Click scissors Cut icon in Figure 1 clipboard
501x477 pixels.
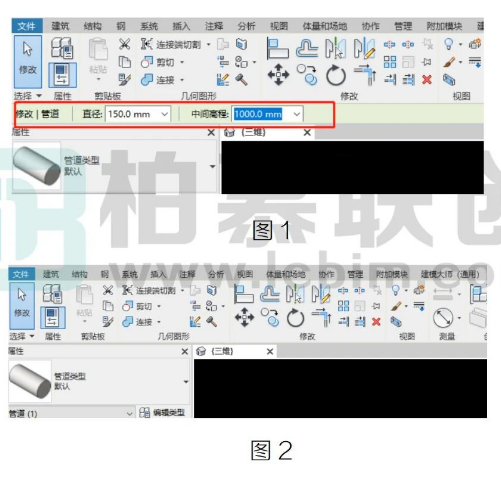[125, 44]
